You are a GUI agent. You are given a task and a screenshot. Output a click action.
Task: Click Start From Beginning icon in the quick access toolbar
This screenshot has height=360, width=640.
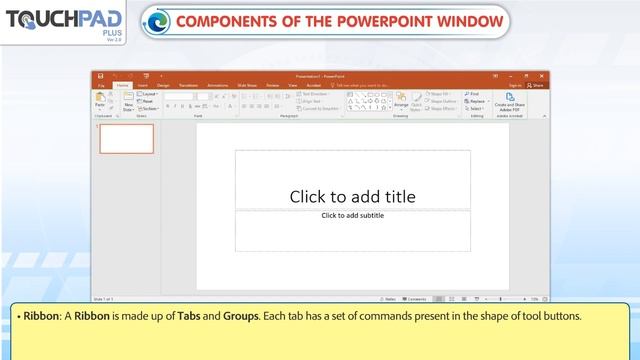146,76
